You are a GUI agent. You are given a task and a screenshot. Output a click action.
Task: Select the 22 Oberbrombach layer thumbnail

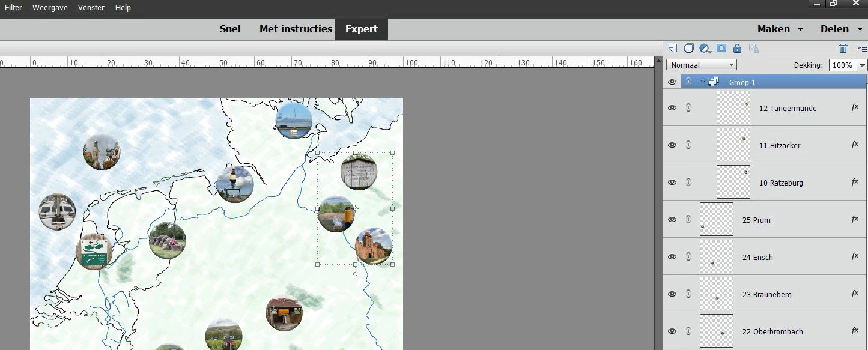716,331
